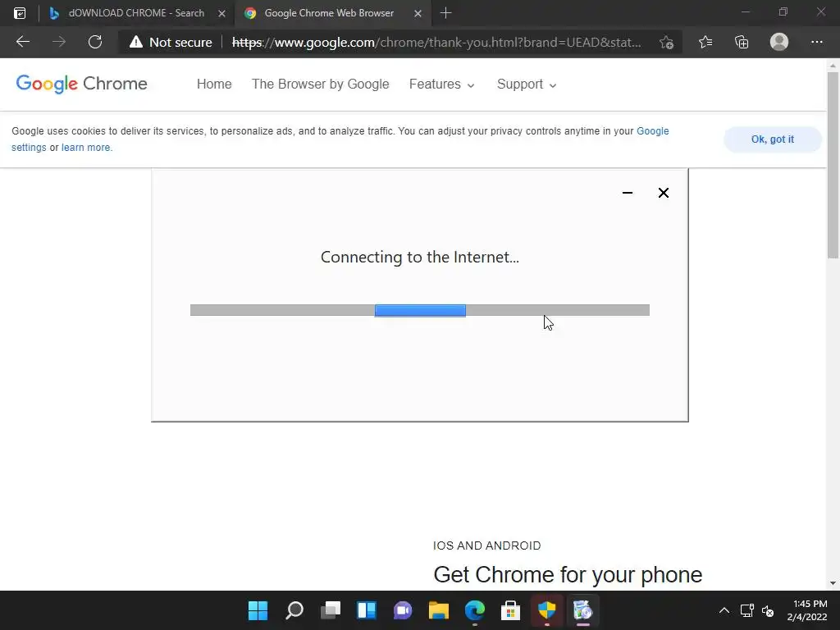Click the page vertical scrollbar thumb
This screenshot has width=840, height=630.
833,164
